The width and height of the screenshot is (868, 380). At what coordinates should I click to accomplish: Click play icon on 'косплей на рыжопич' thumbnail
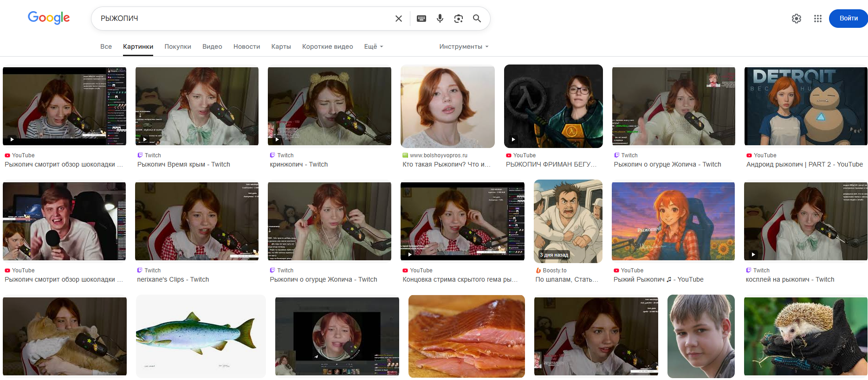(753, 254)
